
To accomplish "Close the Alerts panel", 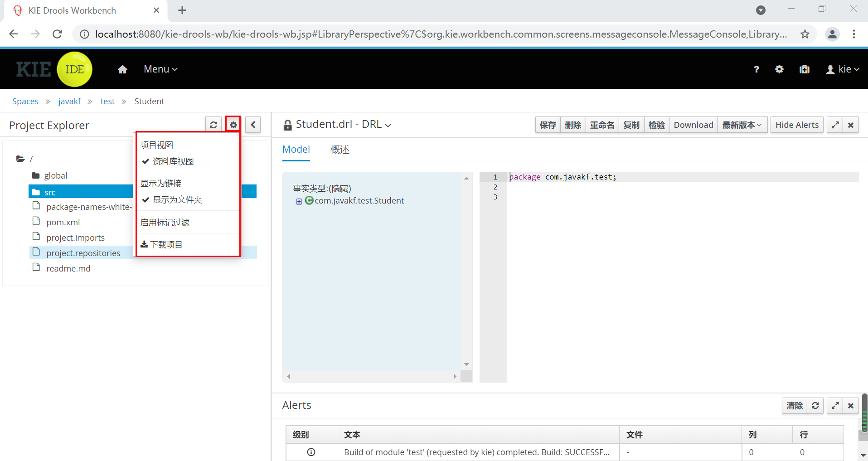I will pyautogui.click(x=851, y=406).
